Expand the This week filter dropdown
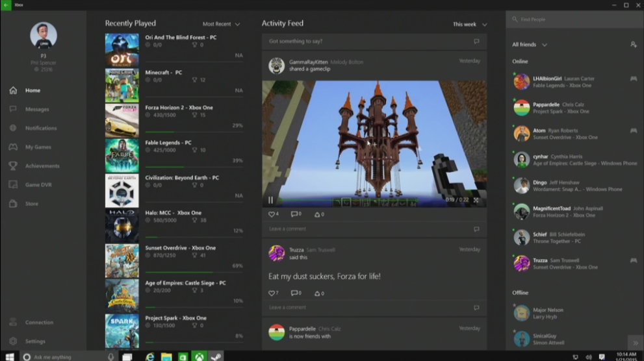Viewport: 644px width, 361px height. click(470, 24)
